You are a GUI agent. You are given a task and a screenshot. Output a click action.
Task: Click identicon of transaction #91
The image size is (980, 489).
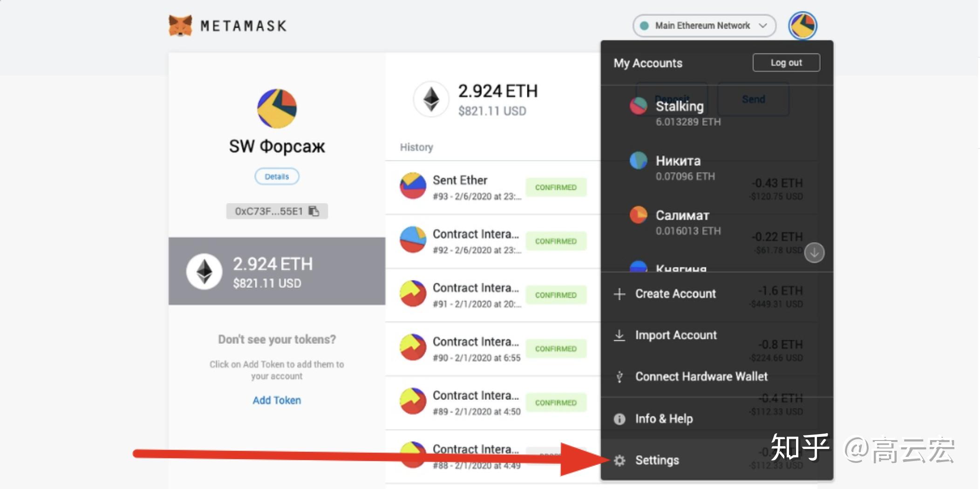point(413,293)
